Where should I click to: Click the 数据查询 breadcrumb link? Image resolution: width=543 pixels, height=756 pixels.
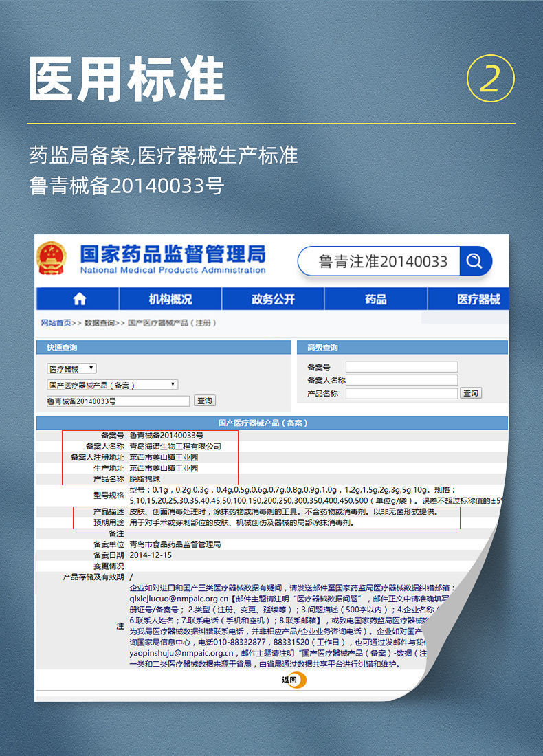pyautogui.click(x=100, y=322)
